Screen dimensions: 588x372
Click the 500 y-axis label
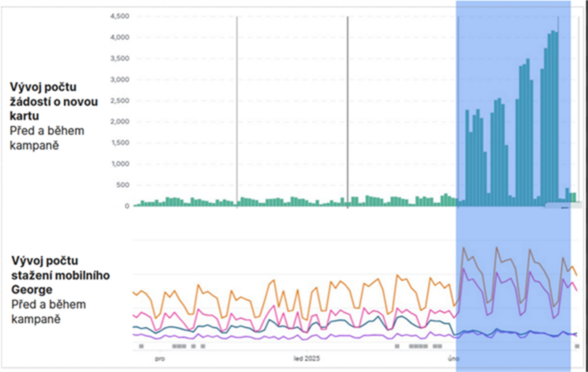pyautogui.click(x=123, y=185)
